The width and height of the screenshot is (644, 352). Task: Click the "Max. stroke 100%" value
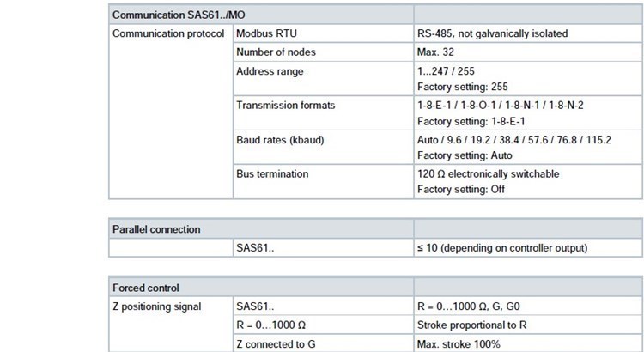[459, 344]
